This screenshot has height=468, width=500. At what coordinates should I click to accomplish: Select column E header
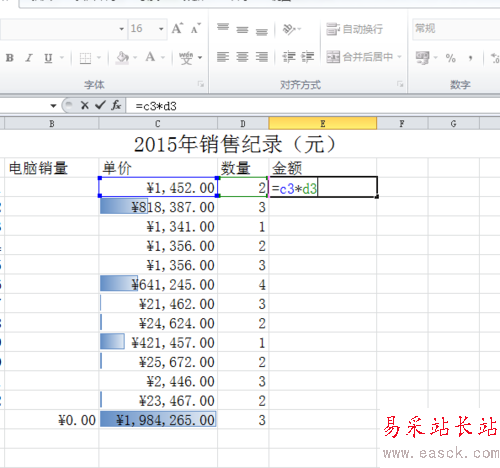coord(323,124)
